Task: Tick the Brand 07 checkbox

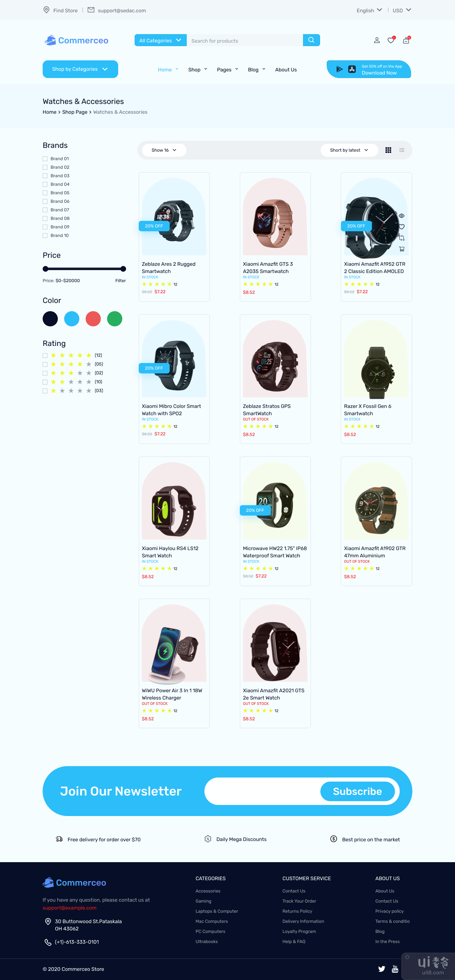Action: (x=45, y=210)
